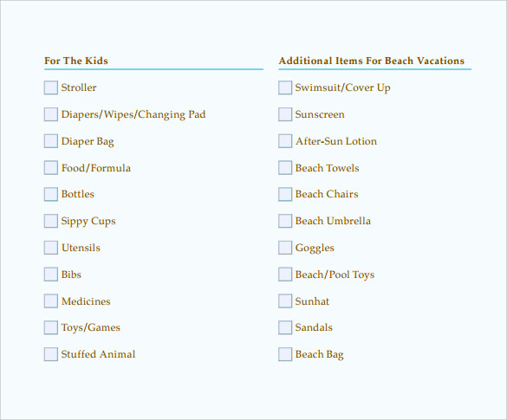Screen dimensions: 507x420
Task: Tick the Beach Umbrella checkbox
Action: coord(285,221)
